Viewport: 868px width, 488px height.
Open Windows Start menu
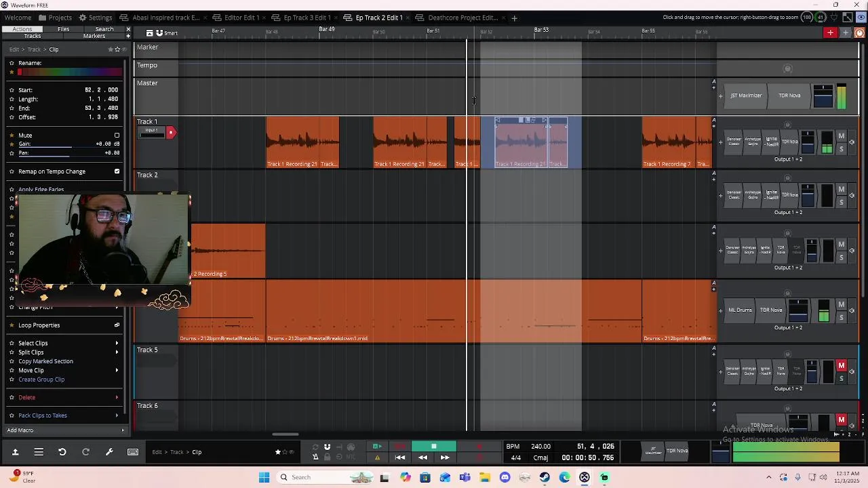tap(264, 477)
